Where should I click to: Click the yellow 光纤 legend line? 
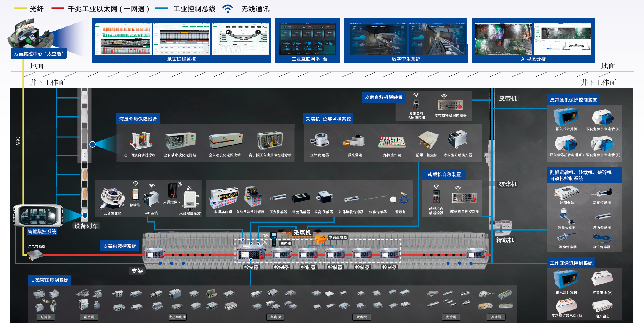[20, 8]
